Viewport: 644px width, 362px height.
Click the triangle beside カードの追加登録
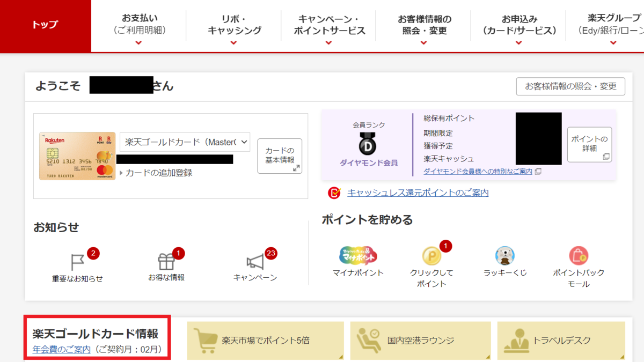121,173
